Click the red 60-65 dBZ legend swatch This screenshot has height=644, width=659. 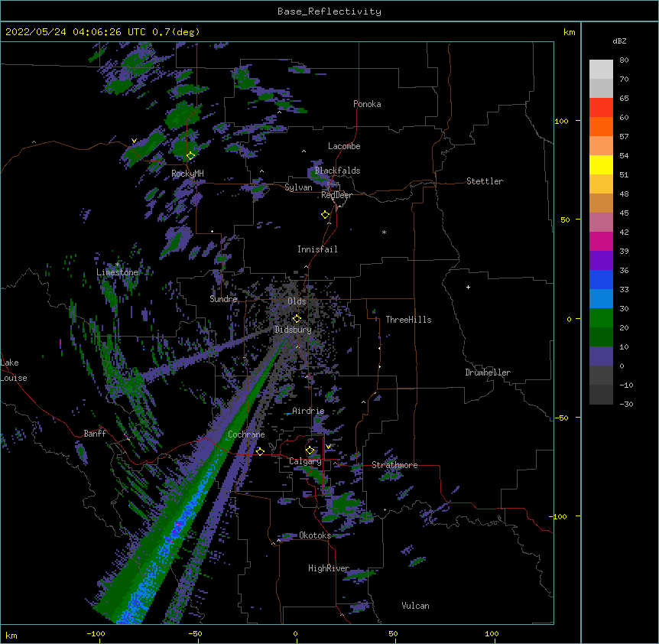(x=601, y=108)
